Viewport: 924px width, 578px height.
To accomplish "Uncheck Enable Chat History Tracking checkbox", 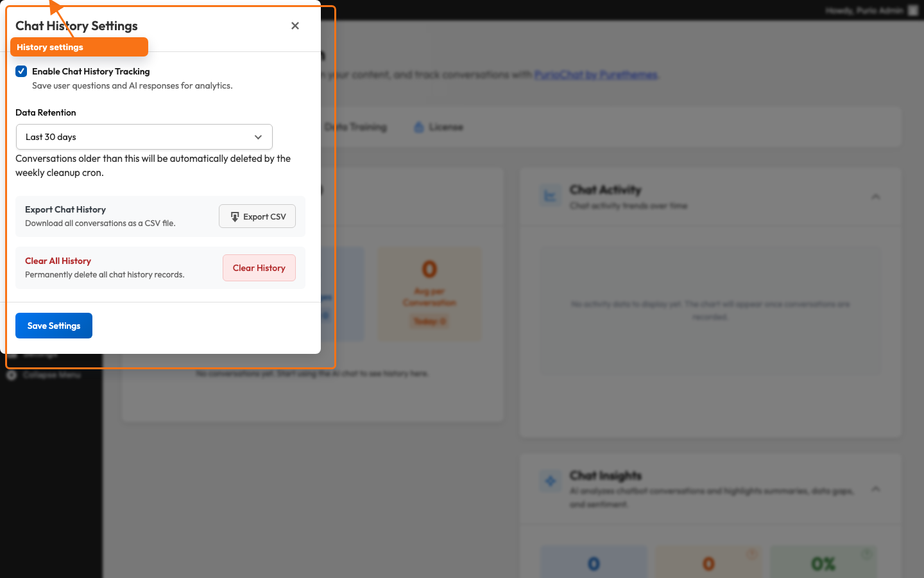I will (21, 71).
